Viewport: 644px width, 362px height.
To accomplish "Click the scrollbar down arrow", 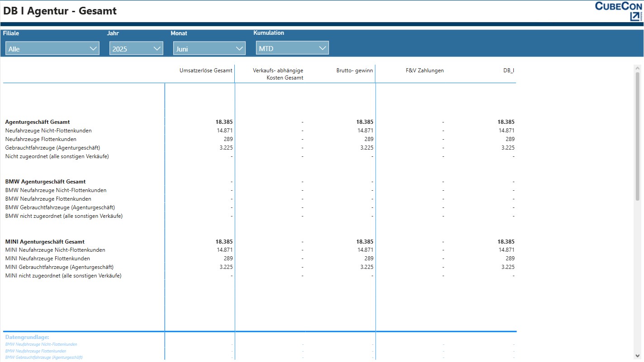I will [638, 356].
